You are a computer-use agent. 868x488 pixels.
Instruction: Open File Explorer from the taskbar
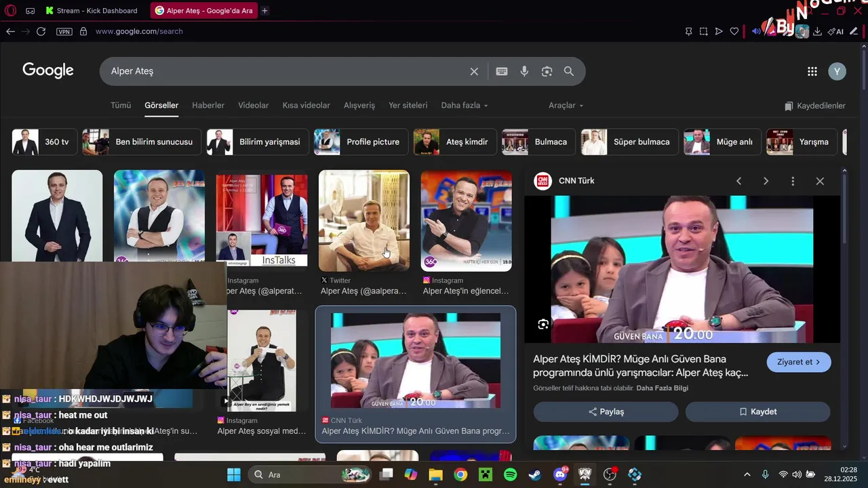[x=435, y=474]
